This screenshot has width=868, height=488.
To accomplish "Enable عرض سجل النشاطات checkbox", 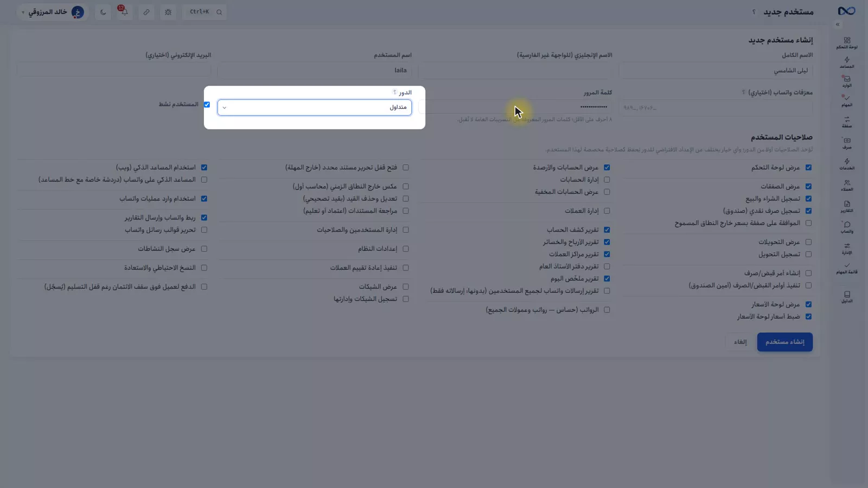I will pyautogui.click(x=204, y=249).
